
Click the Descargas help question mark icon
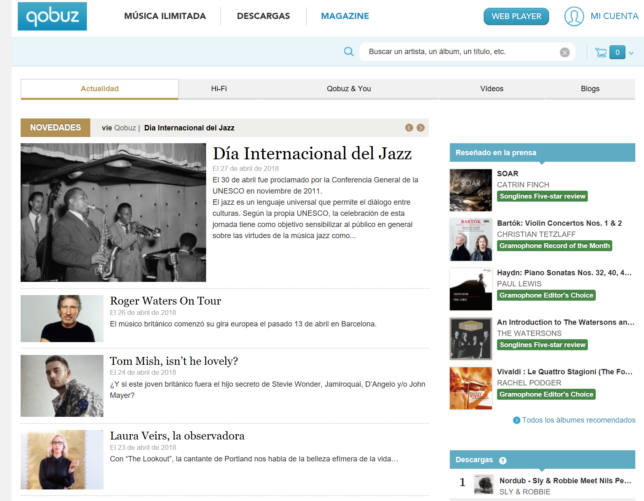click(x=502, y=460)
